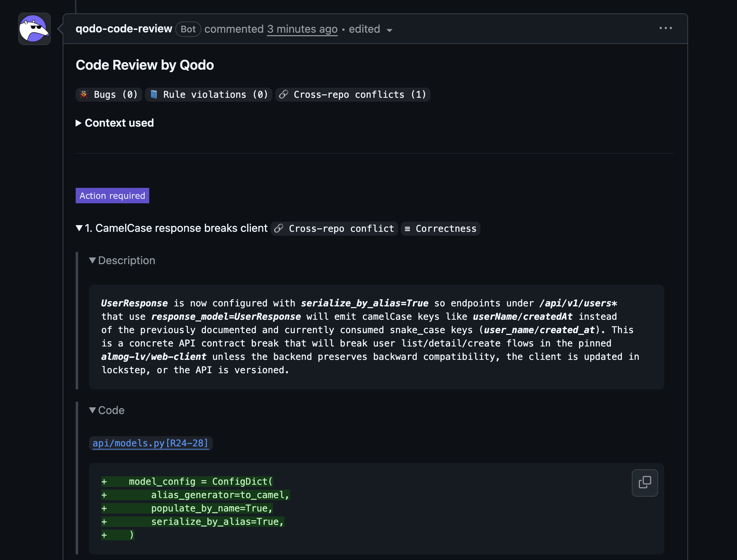This screenshot has height=560, width=737.
Task: Collapse the Description section
Action: point(122,260)
